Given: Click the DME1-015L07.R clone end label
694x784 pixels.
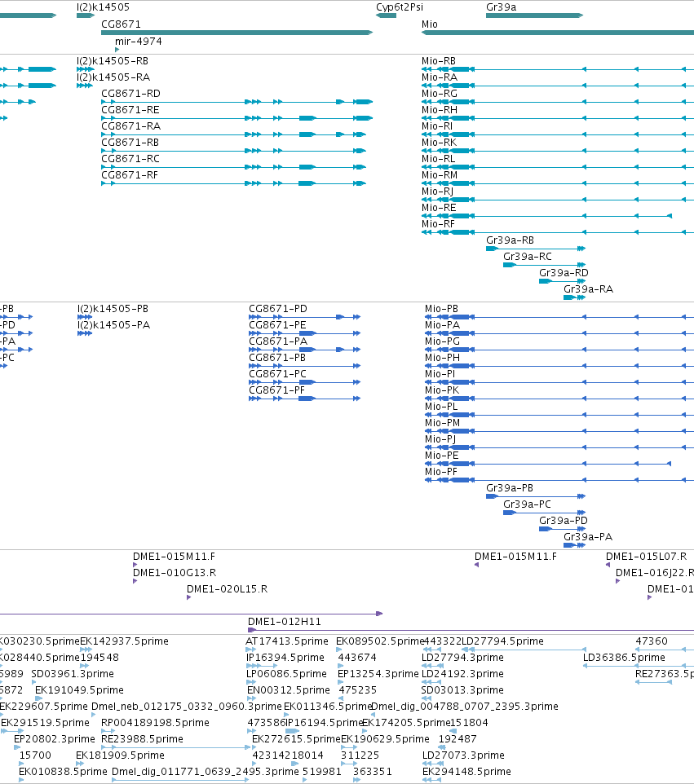Looking at the screenshot, I should (x=646, y=557).
